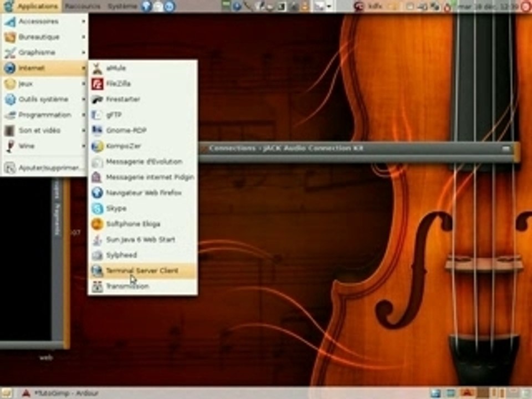Open Gnome-RDP remote desktop
Screen dimensions: 532x399
pyautogui.click(x=143, y=131)
